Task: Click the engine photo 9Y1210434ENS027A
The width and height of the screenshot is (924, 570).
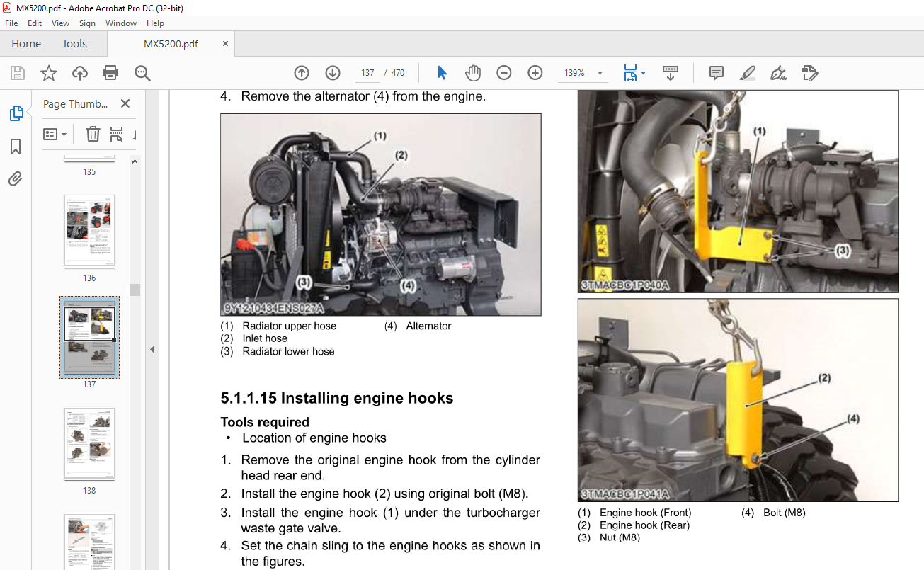Action: click(381, 215)
